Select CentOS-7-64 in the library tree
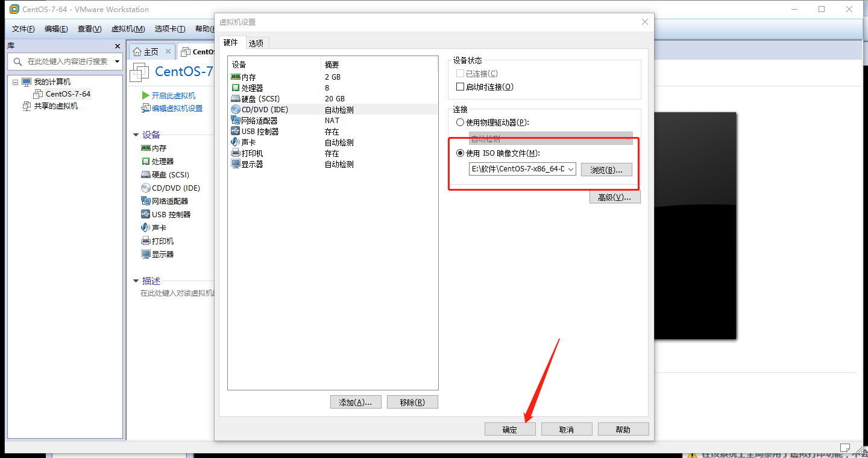Image resolution: width=868 pixels, height=458 pixels. click(x=68, y=94)
